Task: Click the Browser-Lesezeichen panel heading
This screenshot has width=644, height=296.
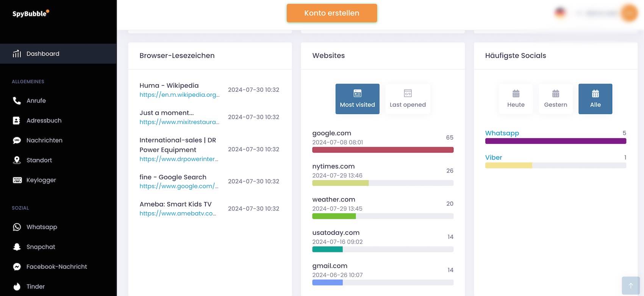Action: 177,56
